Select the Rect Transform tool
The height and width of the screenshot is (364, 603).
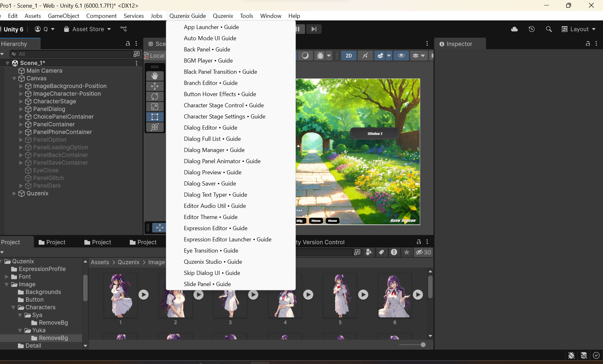(155, 117)
